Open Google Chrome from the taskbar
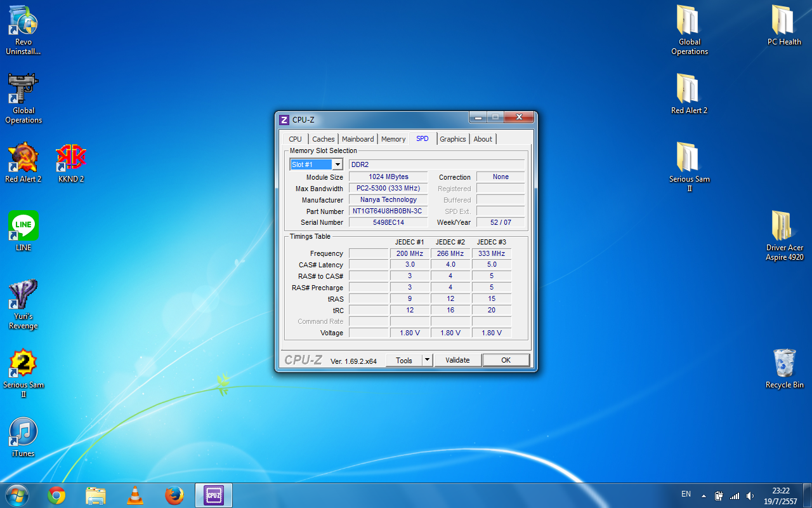 (56, 495)
